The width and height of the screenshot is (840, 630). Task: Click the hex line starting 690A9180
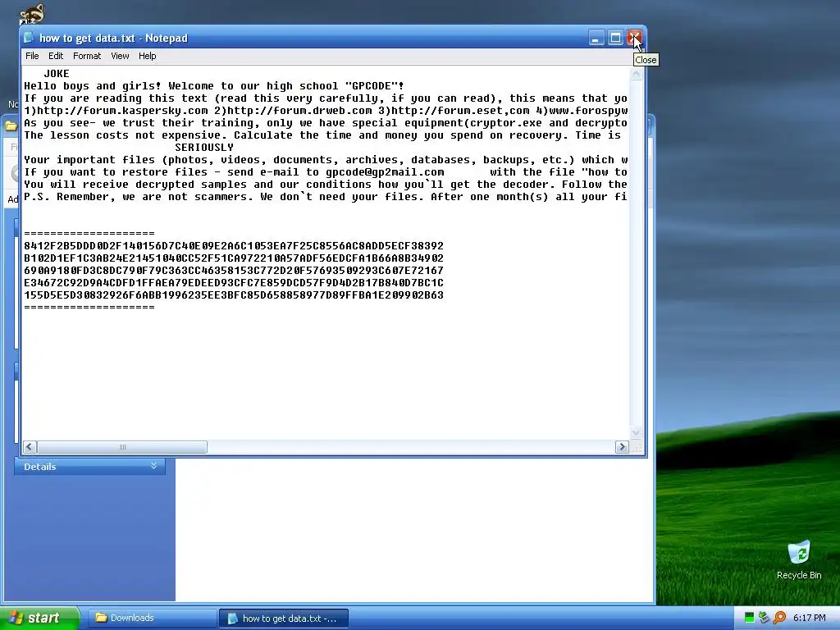pos(234,271)
